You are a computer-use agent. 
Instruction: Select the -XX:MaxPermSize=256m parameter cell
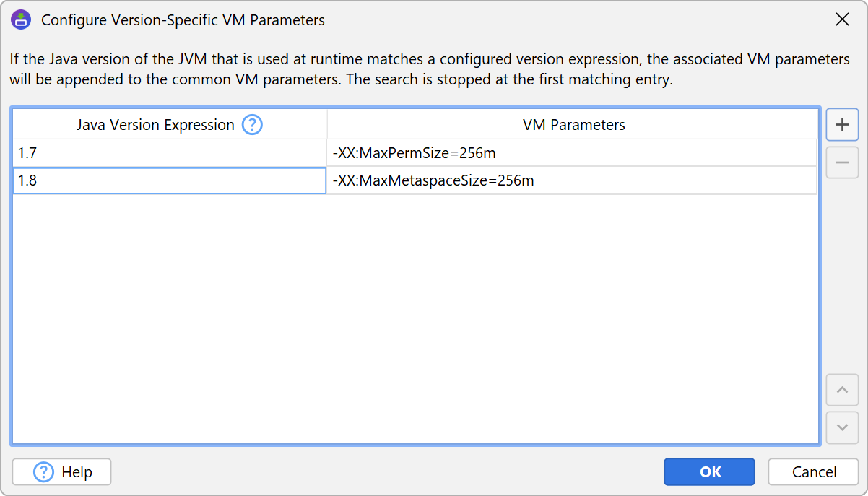[x=572, y=153]
